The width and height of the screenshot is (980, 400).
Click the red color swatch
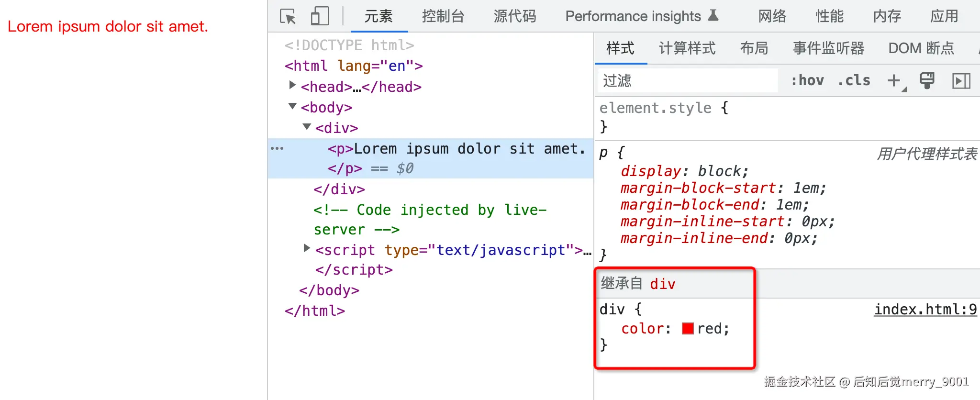(688, 329)
